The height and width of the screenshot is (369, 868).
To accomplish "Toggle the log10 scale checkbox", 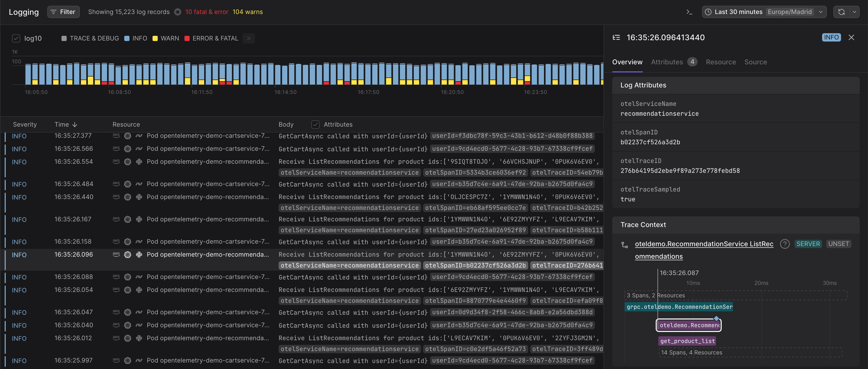I will (x=16, y=38).
